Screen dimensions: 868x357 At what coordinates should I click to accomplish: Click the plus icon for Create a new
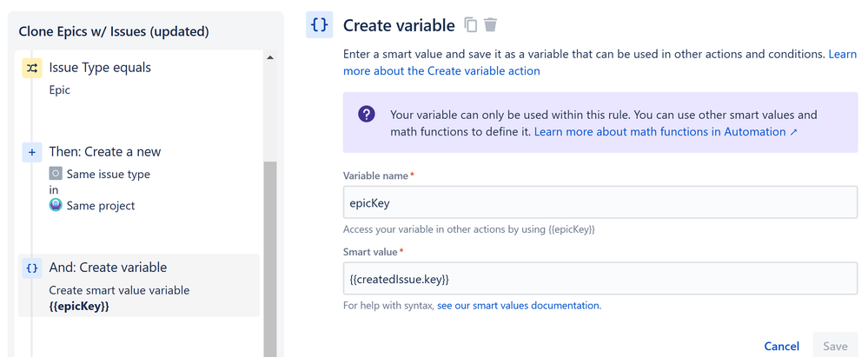pyautogui.click(x=31, y=152)
